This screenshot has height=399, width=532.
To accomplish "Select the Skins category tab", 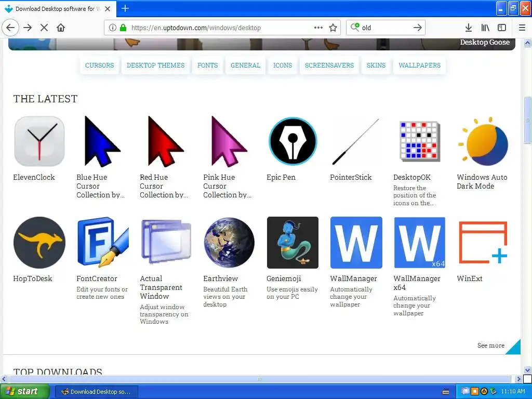I will pos(376,65).
